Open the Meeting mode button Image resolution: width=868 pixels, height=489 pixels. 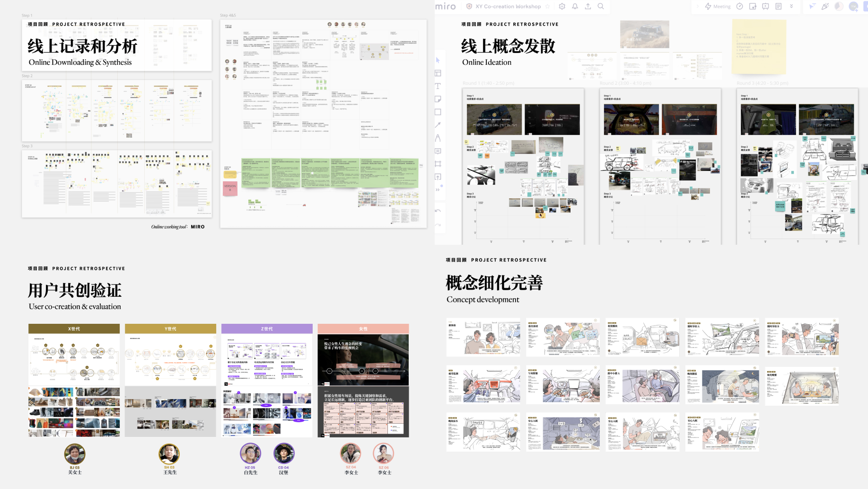click(718, 7)
